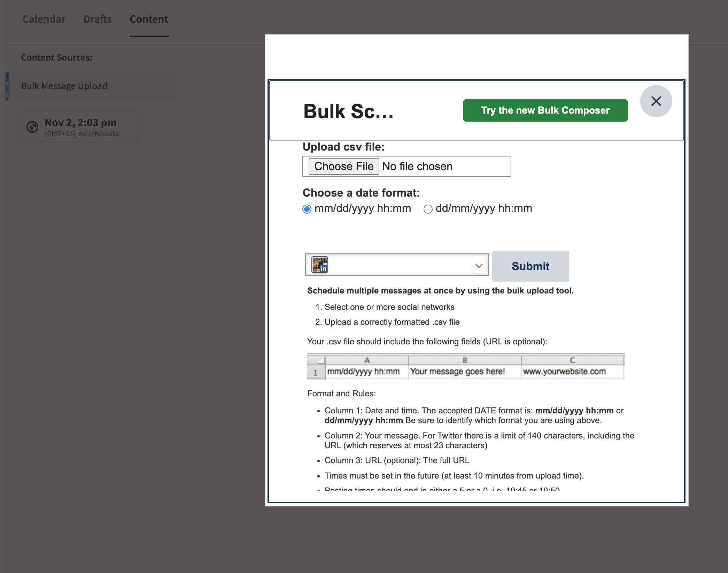Click the Bulk Sc... dialog heading
This screenshot has height=573, width=728.
click(x=348, y=112)
